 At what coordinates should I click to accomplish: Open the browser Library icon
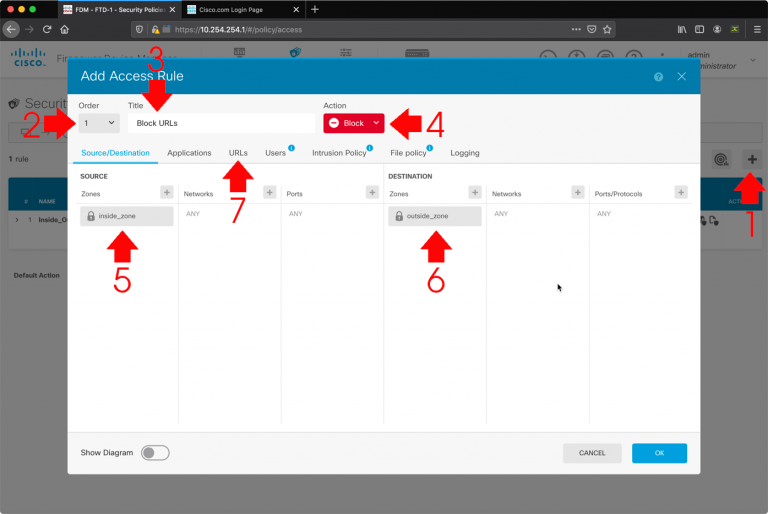682,29
